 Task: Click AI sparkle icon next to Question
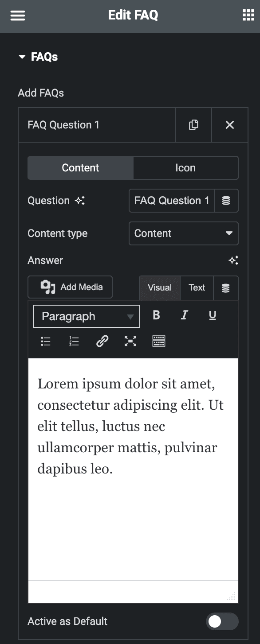click(80, 201)
